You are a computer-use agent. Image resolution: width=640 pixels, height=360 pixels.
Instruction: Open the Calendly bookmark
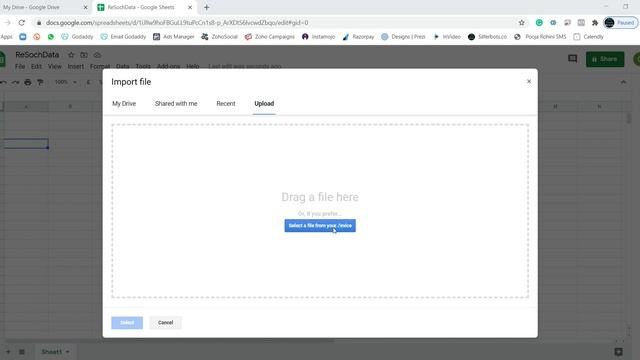588,37
